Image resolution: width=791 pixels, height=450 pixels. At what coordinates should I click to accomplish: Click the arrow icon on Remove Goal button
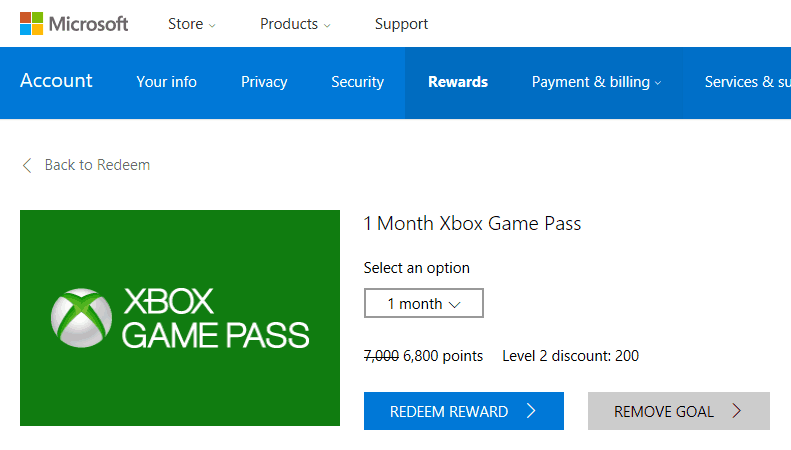click(x=737, y=411)
